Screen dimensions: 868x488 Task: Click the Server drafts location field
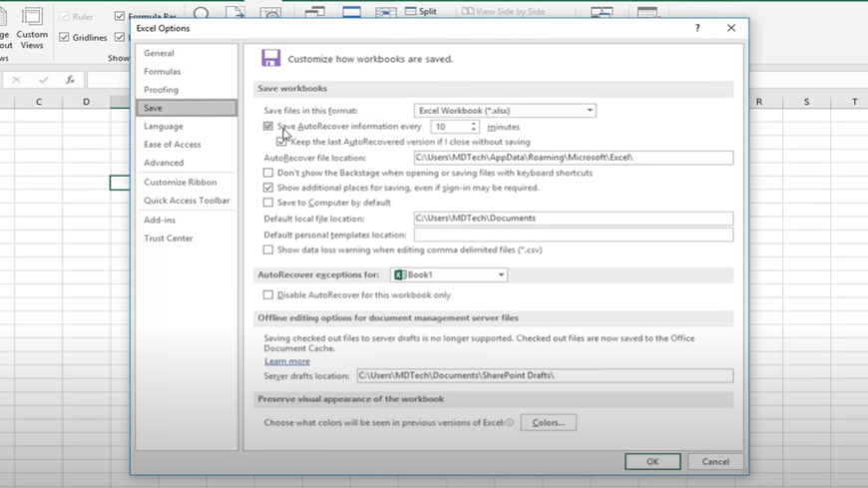545,375
